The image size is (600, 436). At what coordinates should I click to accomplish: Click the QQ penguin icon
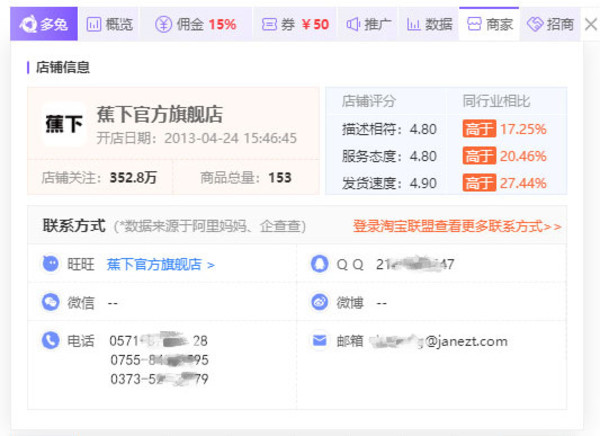pyautogui.click(x=320, y=264)
